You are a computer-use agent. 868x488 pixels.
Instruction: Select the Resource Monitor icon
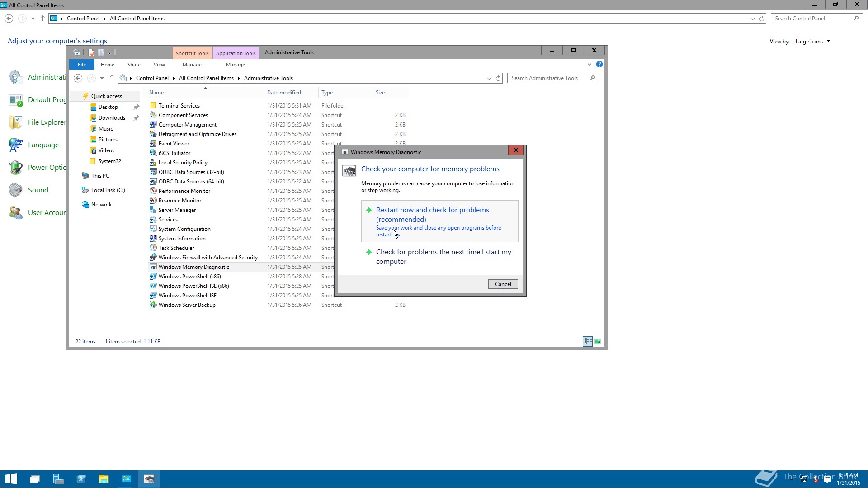[x=153, y=201]
